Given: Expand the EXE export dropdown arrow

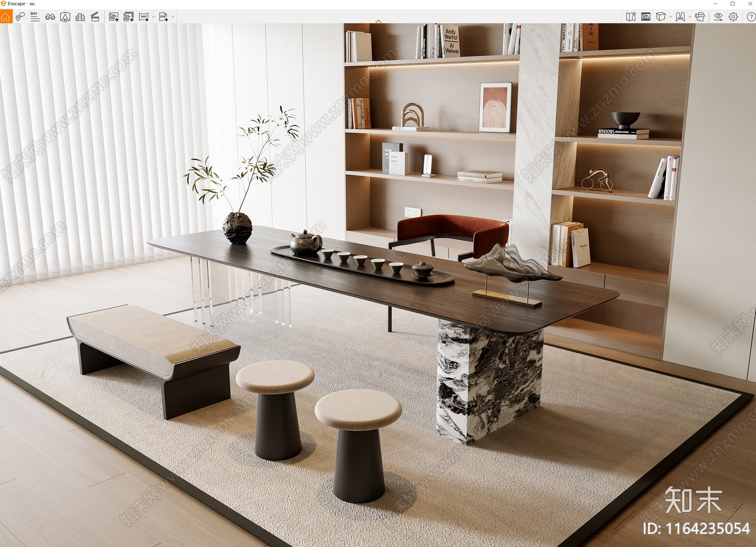Looking at the screenshot, I should [173, 17].
